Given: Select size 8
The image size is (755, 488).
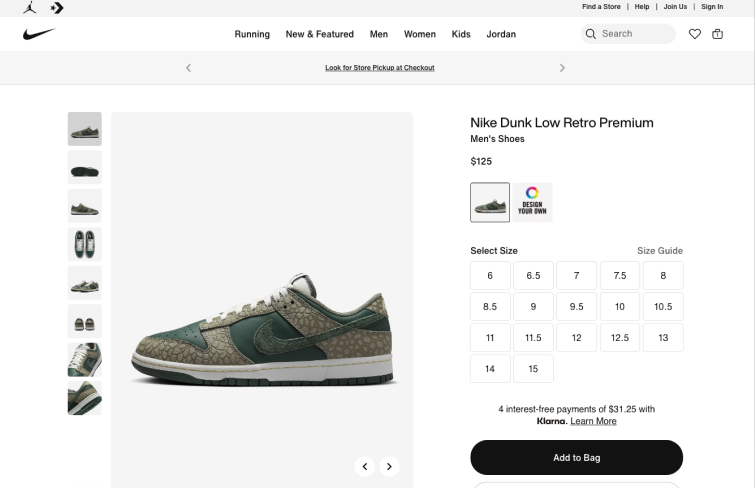Looking at the screenshot, I should [663, 276].
